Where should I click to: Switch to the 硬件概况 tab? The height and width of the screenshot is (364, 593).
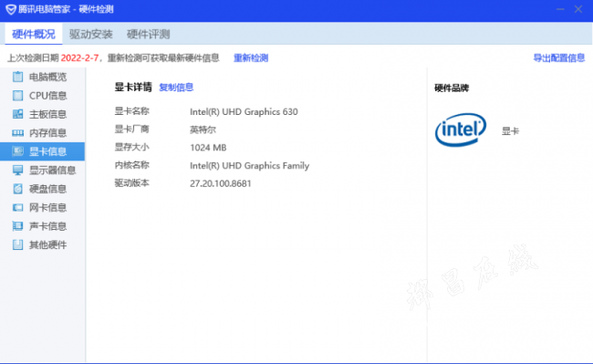pos(34,34)
